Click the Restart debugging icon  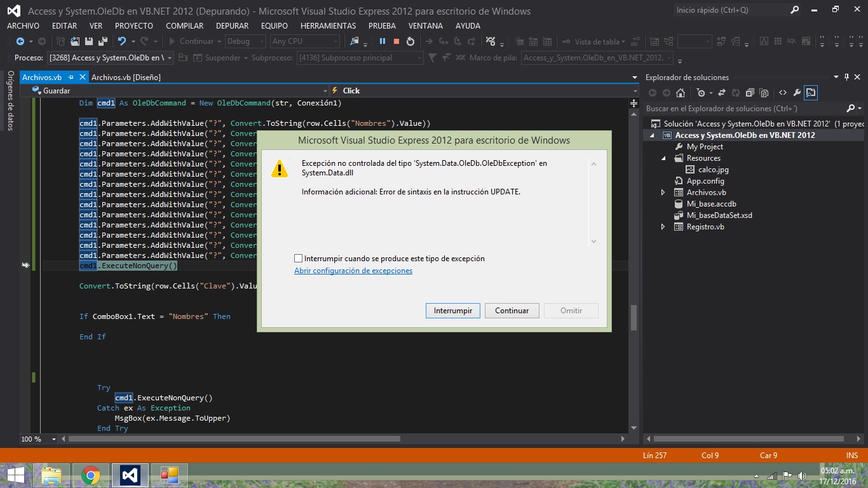(x=410, y=41)
